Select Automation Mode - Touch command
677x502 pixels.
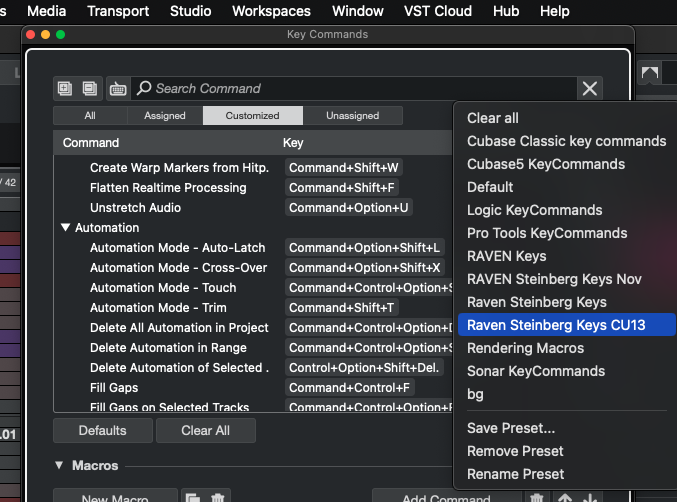tap(163, 287)
